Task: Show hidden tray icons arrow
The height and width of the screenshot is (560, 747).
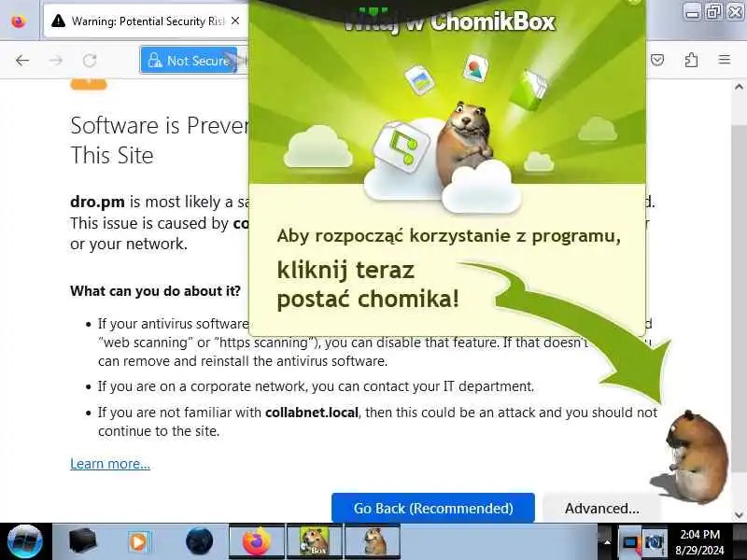Action: click(606, 542)
